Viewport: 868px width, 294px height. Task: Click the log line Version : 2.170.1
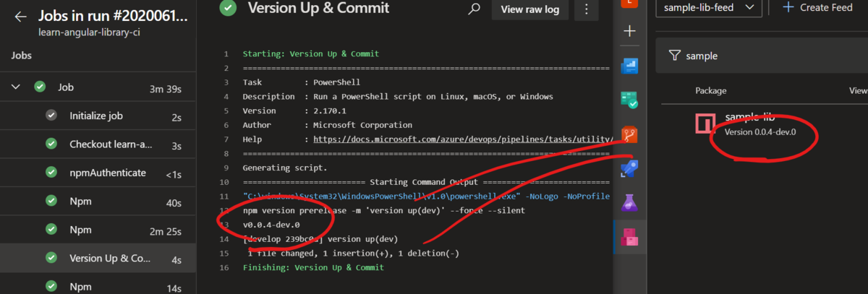(x=289, y=111)
